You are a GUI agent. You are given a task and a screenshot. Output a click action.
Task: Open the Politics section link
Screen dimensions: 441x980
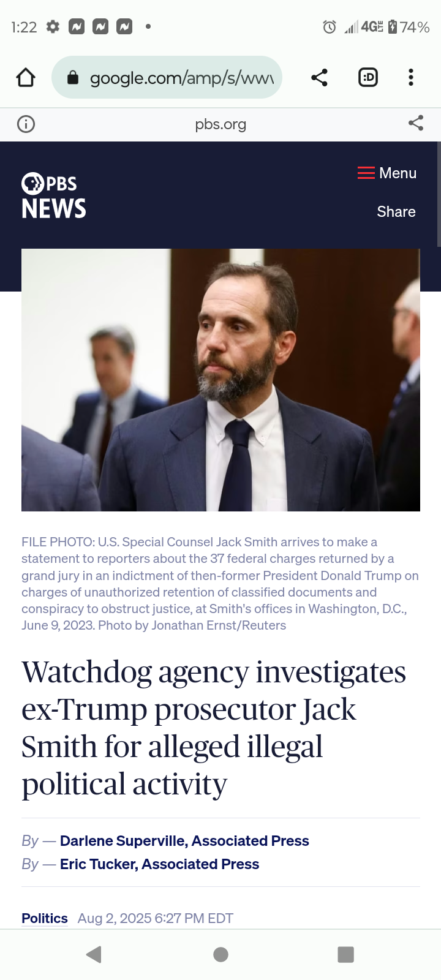tap(45, 918)
